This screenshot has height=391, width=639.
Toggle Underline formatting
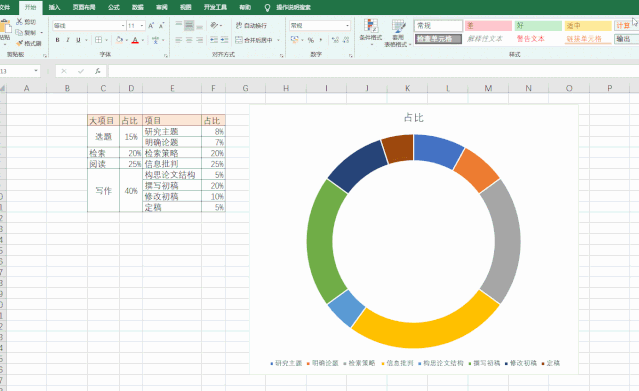pos(78,40)
